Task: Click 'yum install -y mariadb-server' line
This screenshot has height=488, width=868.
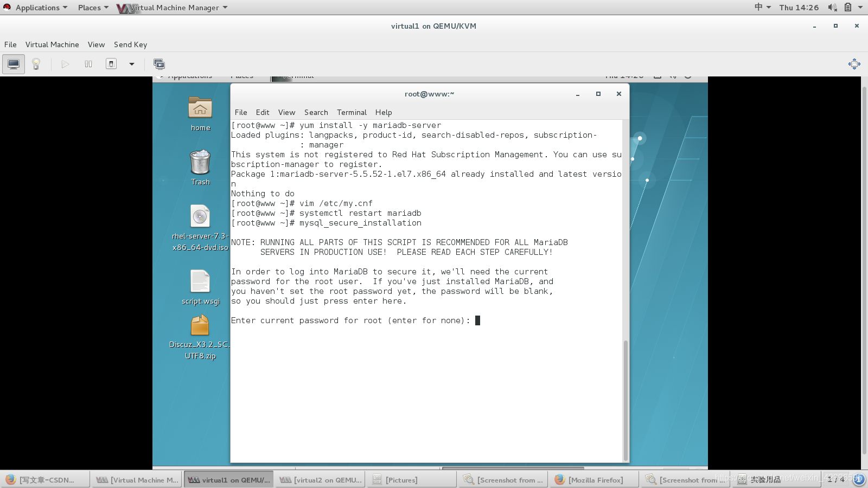Action: click(x=336, y=125)
